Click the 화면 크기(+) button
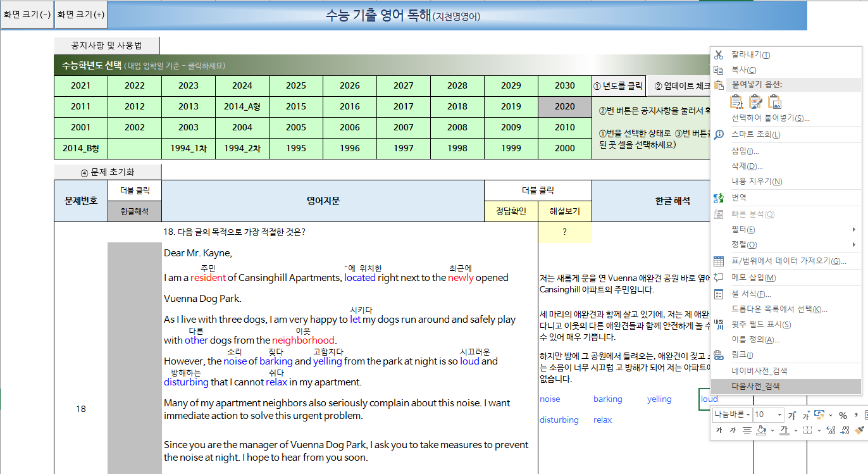 coord(81,15)
